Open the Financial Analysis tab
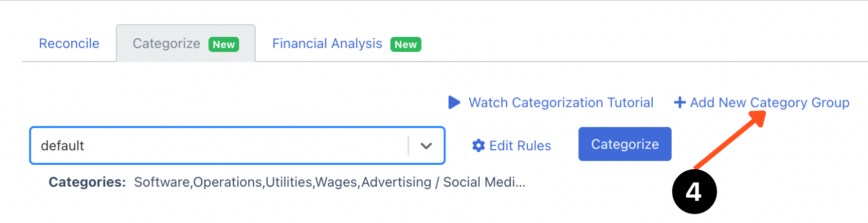This screenshot has height=223, width=868. (x=327, y=44)
